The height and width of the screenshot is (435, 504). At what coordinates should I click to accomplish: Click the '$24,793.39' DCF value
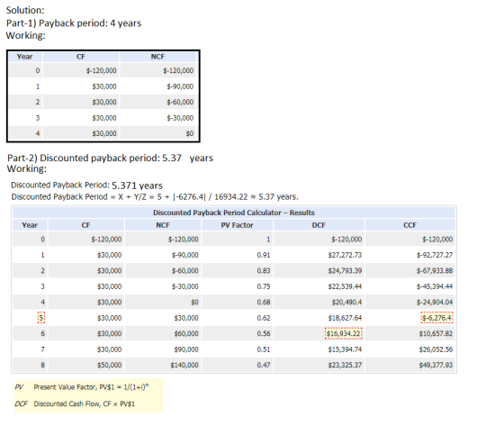pyautogui.click(x=345, y=271)
